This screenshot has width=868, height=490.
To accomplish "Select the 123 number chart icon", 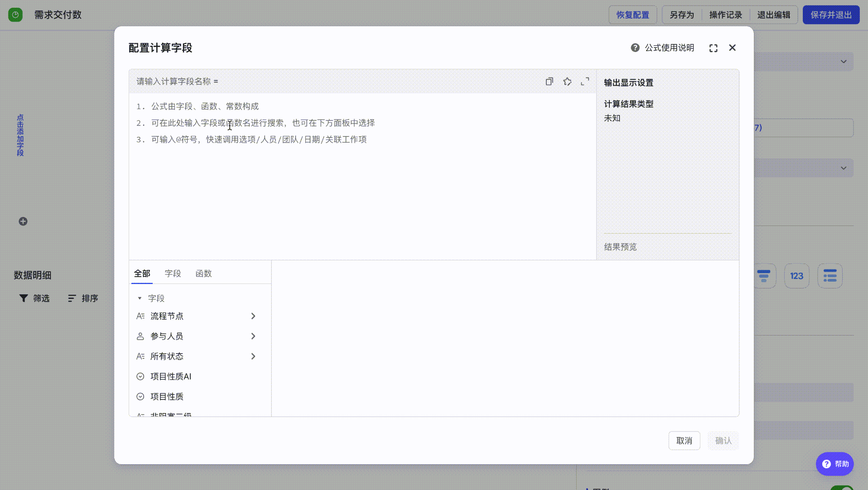I will tap(797, 276).
